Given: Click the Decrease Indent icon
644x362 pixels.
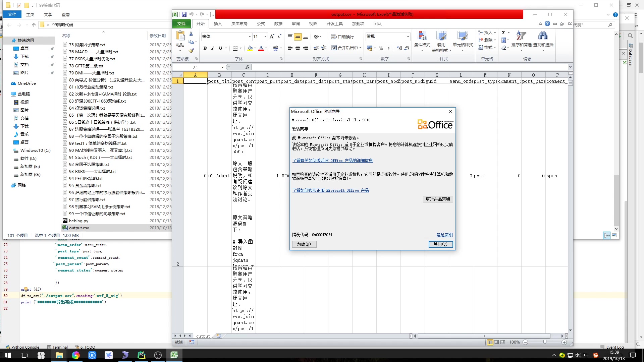Looking at the screenshot, I should coord(316,48).
